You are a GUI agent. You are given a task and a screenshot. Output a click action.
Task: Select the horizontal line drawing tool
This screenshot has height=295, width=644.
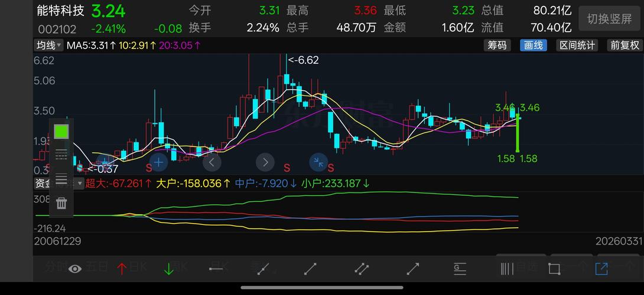pyautogui.click(x=216, y=268)
